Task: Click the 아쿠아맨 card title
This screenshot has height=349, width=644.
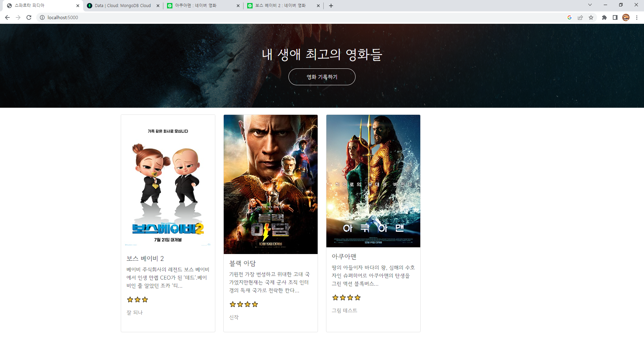Action: pos(344,256)
